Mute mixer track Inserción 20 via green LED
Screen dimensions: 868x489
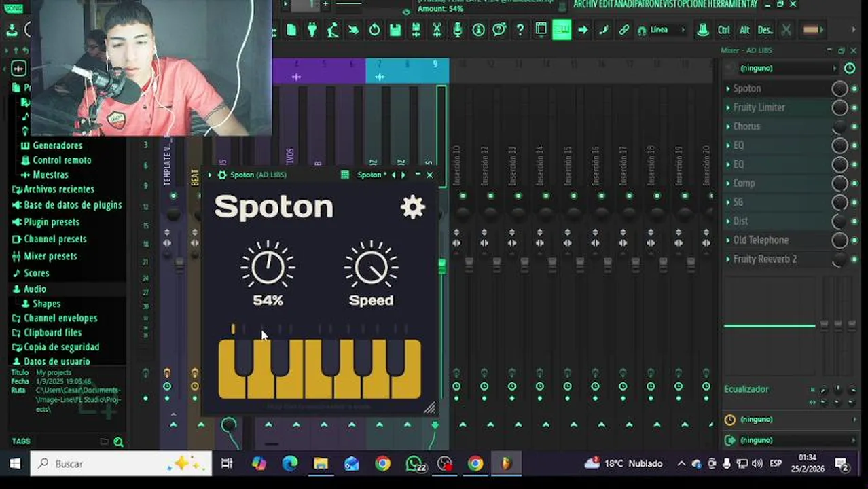point(706,196)
